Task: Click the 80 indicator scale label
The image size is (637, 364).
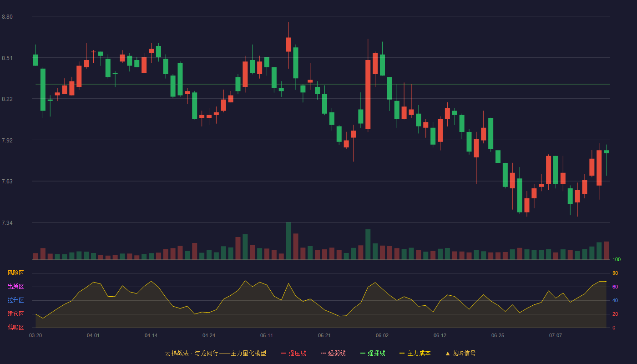Action: point(615,273)
